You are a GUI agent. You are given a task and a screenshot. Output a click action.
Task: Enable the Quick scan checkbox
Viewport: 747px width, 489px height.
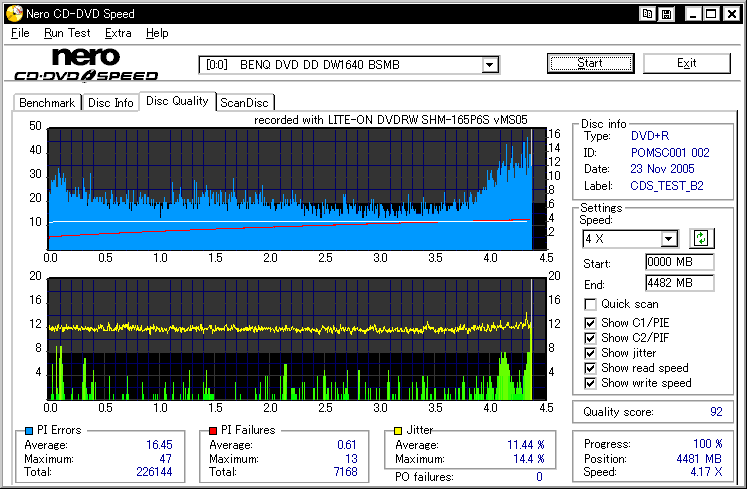(x=591, y=304)
